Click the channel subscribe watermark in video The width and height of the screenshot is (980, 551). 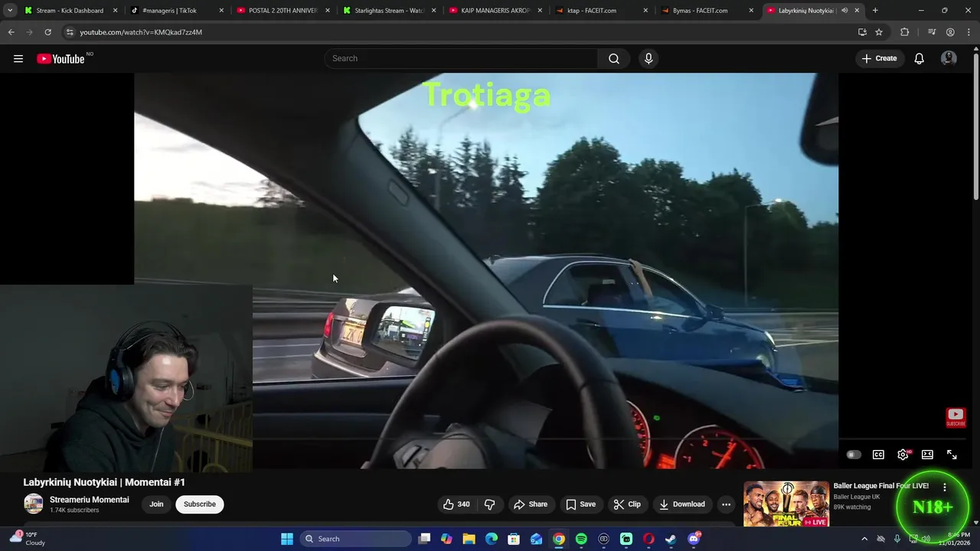[955, 417]
